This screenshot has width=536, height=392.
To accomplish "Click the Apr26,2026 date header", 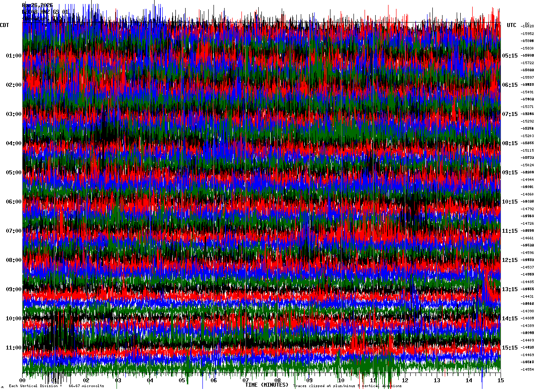I will click(37, 5).
